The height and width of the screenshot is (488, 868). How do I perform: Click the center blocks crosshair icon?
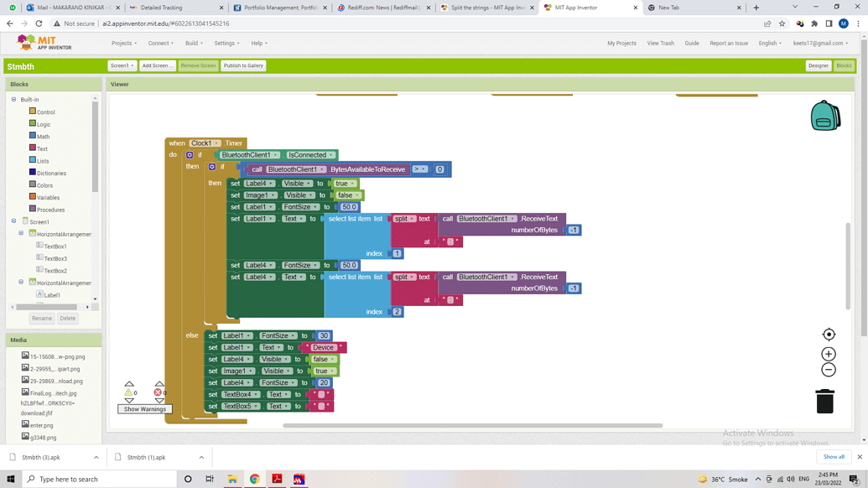pyautogui.click(x=829, y=334)
